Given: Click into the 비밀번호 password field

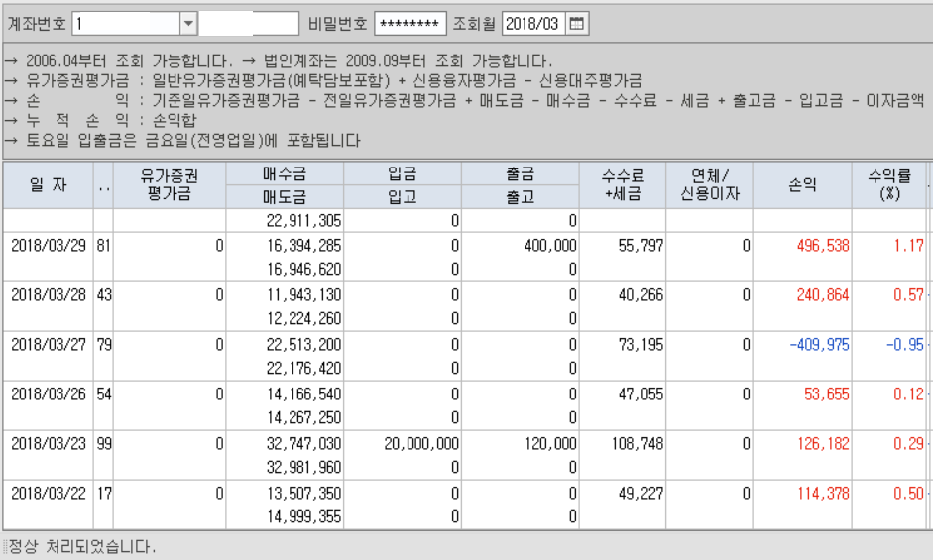Looking at the screenshot, I should click(409, 23).
